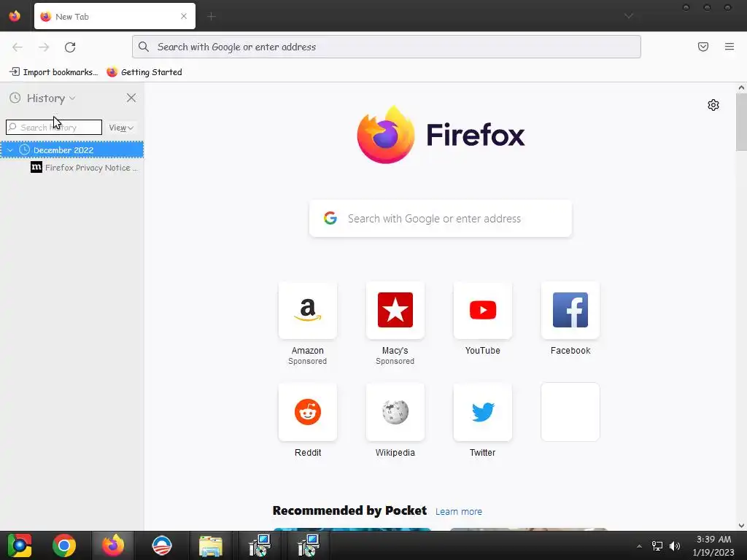Click the Firefox View icon in the tab bar
The image size is (747, 560).
point(15,16)
